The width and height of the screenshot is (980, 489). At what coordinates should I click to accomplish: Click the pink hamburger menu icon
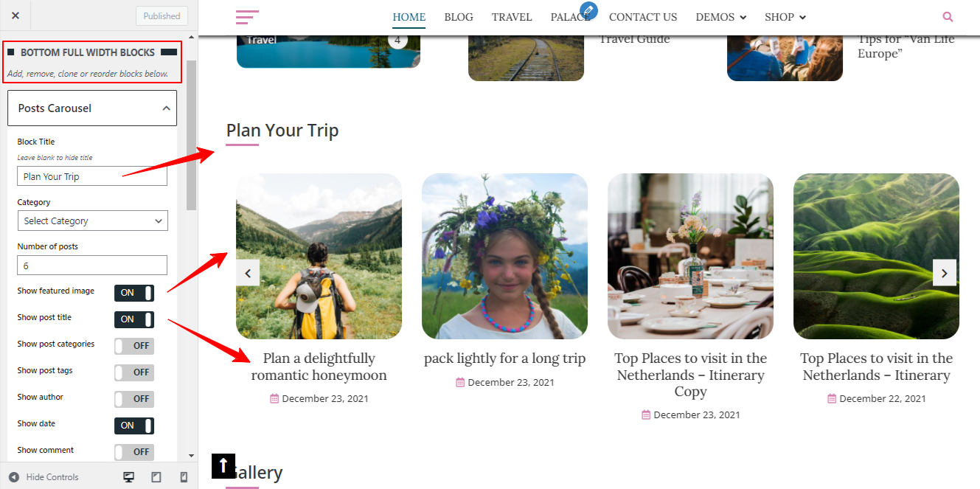pos(247,17)
